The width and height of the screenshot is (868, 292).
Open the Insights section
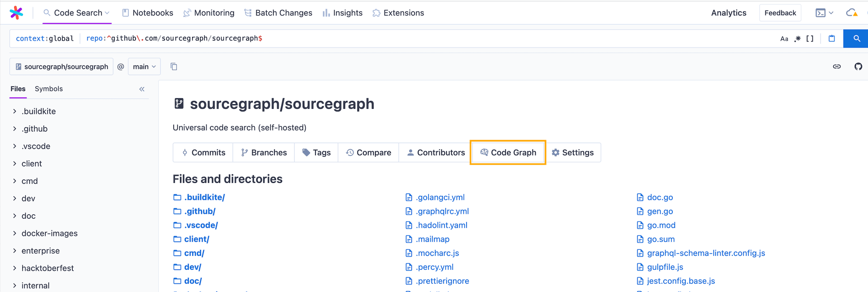pos(342,13)
